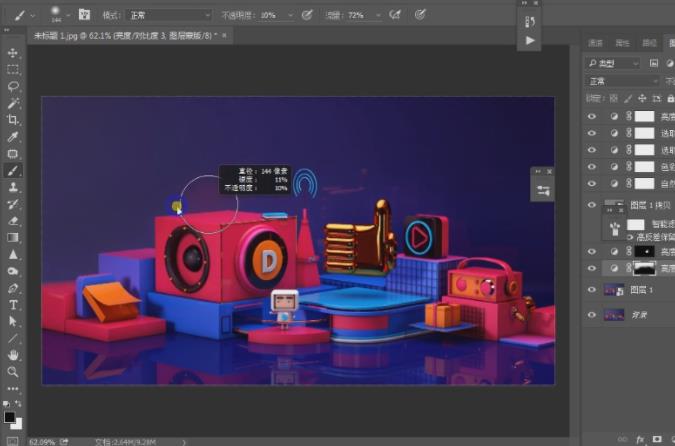Hide the 背景 layer
Screen dimensions: 675x446
coord(592,315)
